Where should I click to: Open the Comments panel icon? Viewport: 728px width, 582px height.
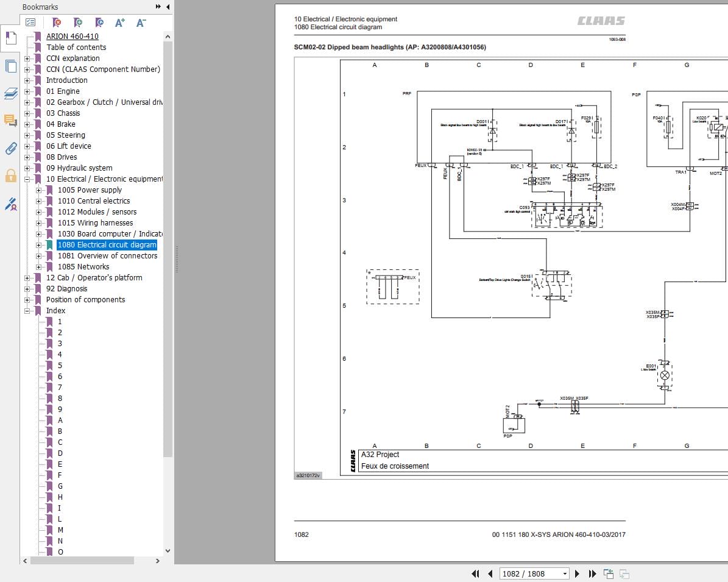pos(11,121)
